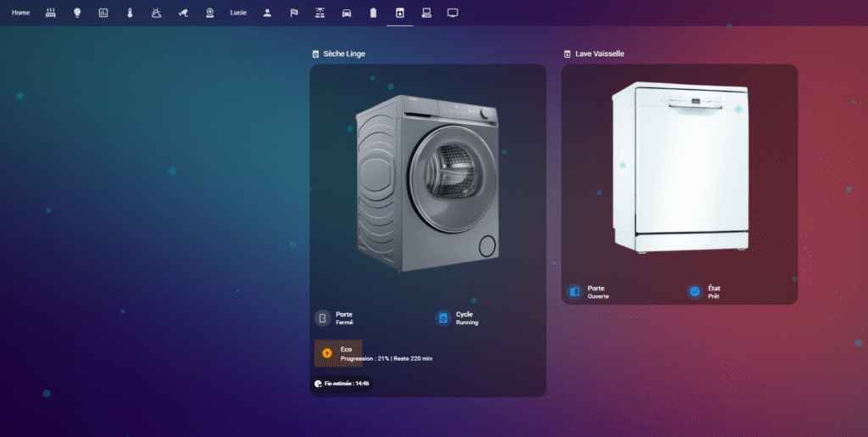The image size is (868, 437).
Task: Click the Sèche Linge dryer image
Action: click(427, 182)
